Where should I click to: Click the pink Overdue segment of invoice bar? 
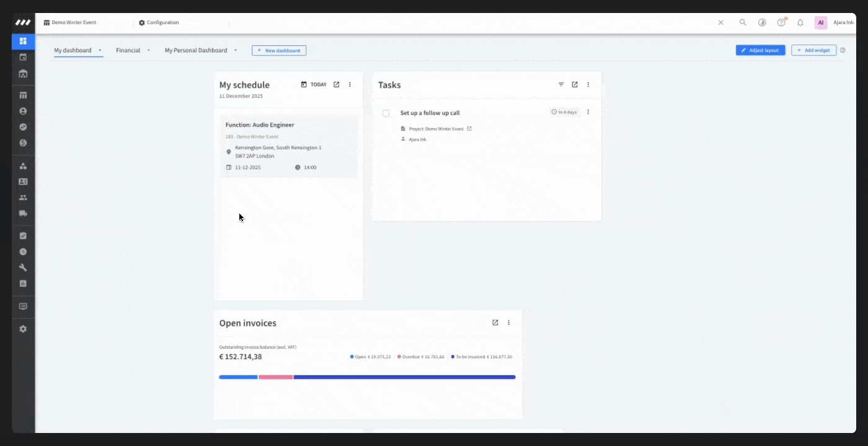click(x=276, y=377)
